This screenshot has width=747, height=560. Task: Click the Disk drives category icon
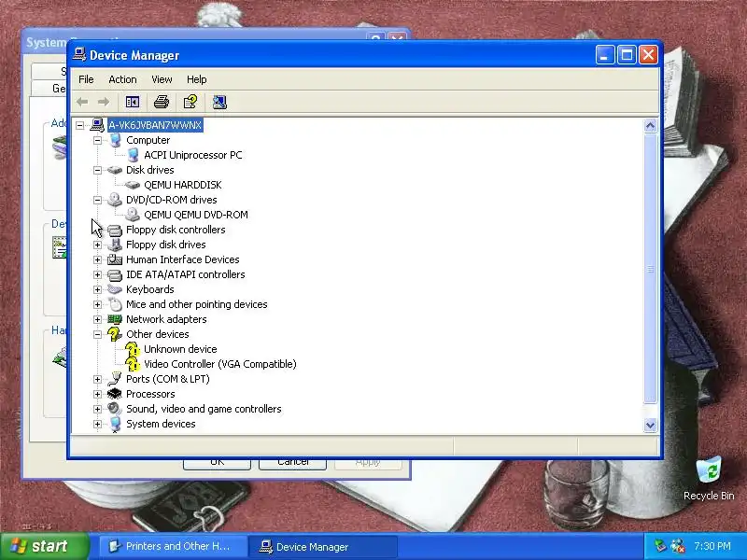tap(115, 170)
